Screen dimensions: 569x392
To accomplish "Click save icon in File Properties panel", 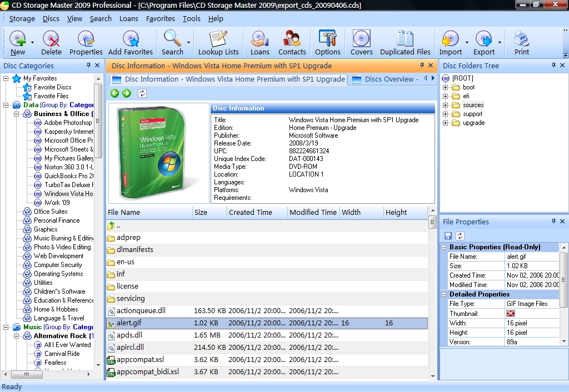I will pyautogui.click(x=448, y=236).
